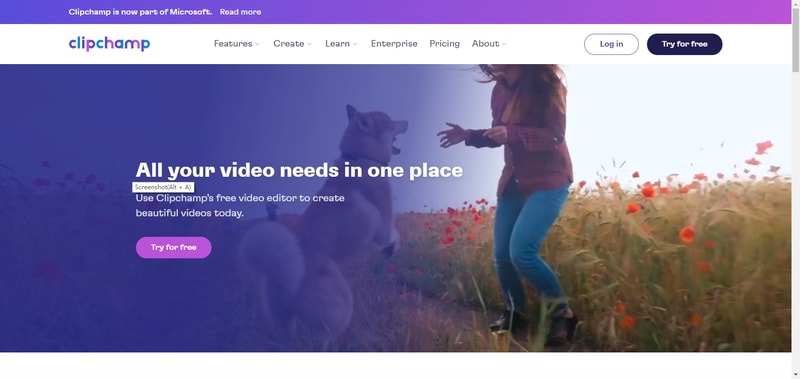800x379 pixels.
Task: Click the 'All your video needs in one place' headline
Action: pyautogui.click(x=299, y=170)
